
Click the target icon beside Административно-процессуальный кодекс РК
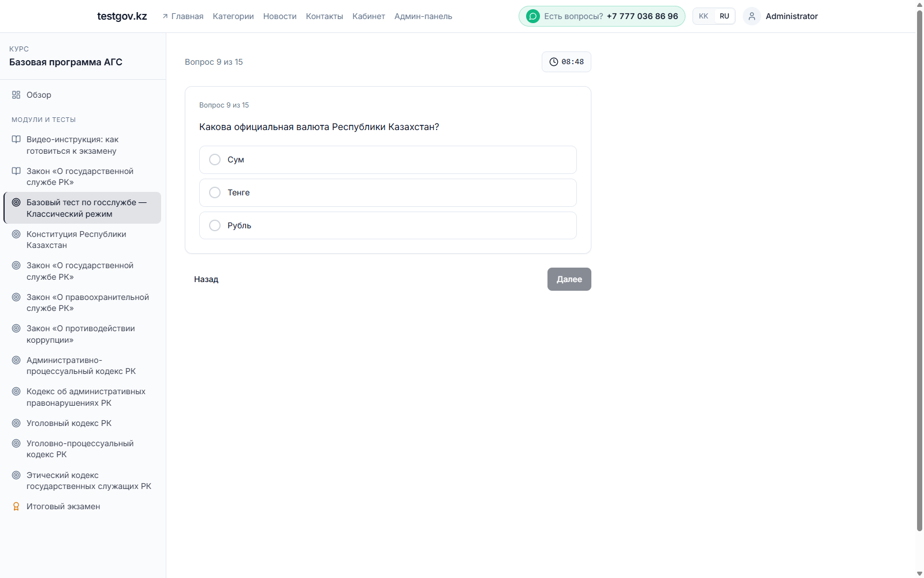16,360
